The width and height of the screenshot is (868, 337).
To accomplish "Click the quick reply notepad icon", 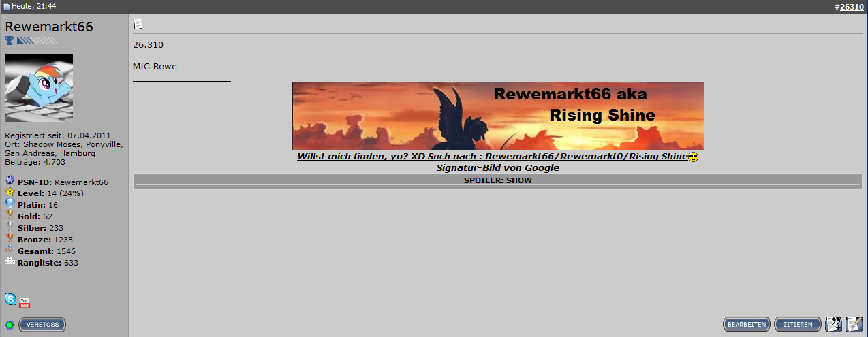I will (x=854, y=324).
